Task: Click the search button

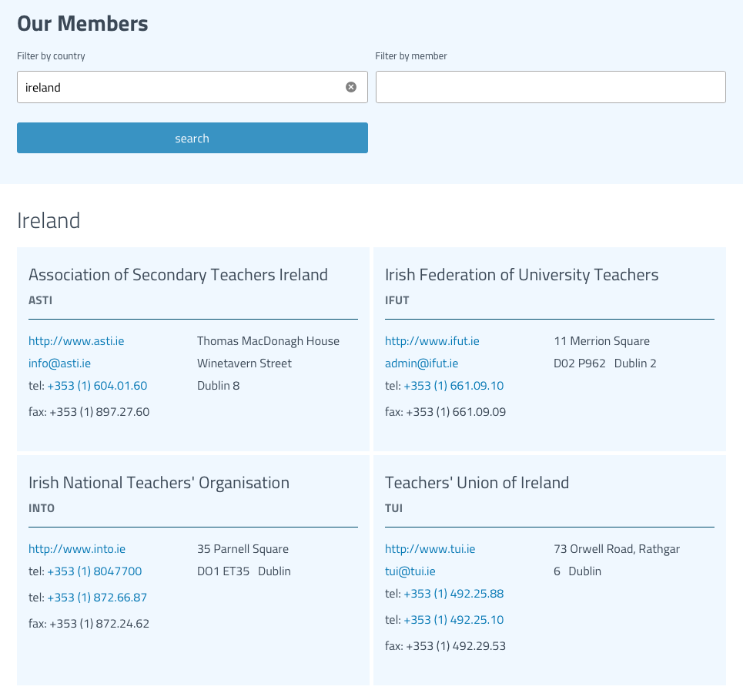Action: pyautogui.click(x=192, y=138)
